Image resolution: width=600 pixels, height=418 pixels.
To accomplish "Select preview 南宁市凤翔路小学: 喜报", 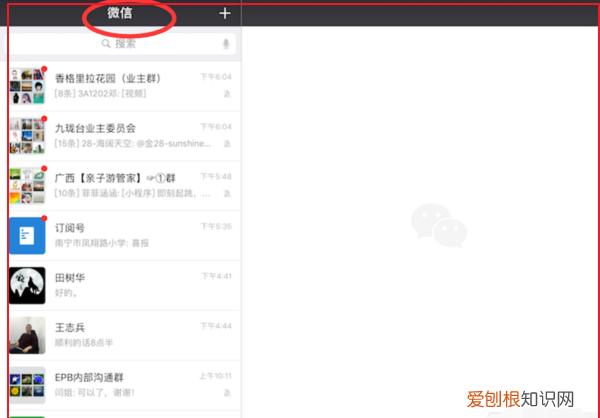I will click(x=102, y=243).
